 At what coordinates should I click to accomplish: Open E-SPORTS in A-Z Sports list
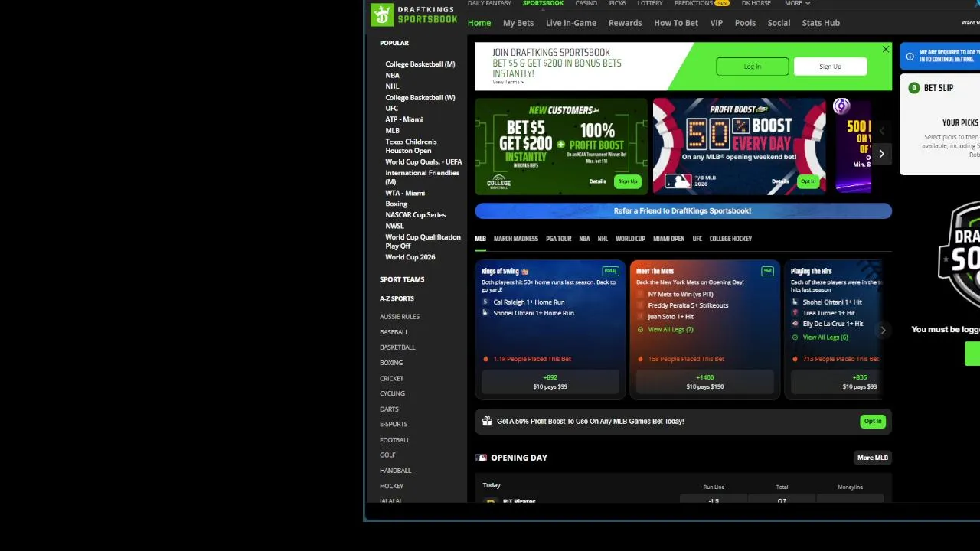click(394, 425)
